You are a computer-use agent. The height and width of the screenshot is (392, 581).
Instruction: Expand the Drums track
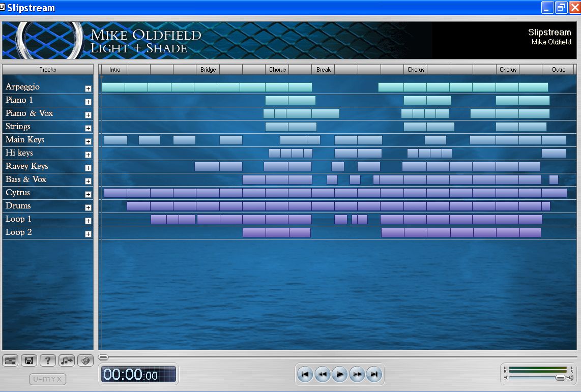(x=88, y=207)
